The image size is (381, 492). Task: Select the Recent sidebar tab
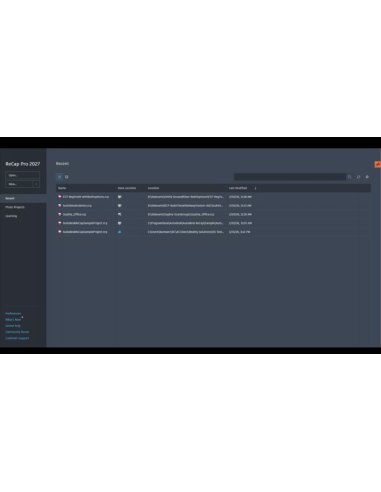[x=23, y=198]
